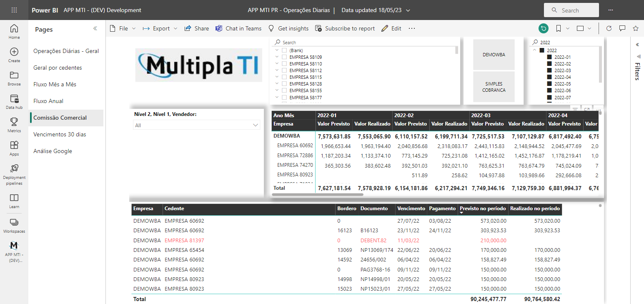Sort by Vencimento column header
The image size is (644, 304).
[411, 209]
